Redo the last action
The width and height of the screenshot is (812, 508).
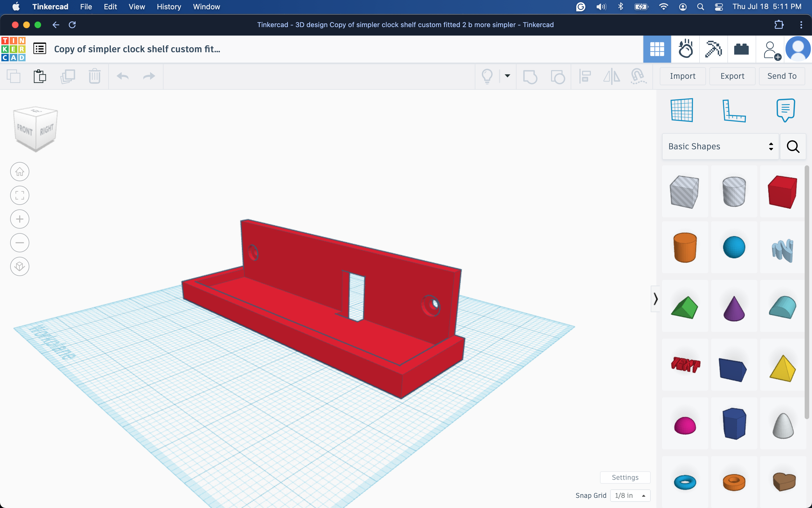pos(149,76)
